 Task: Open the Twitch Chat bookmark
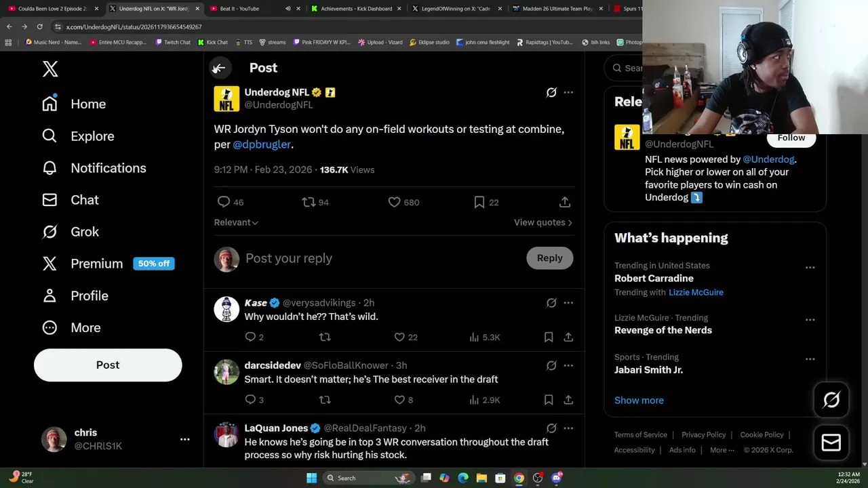pyautogui.click(x=173, y=42)
